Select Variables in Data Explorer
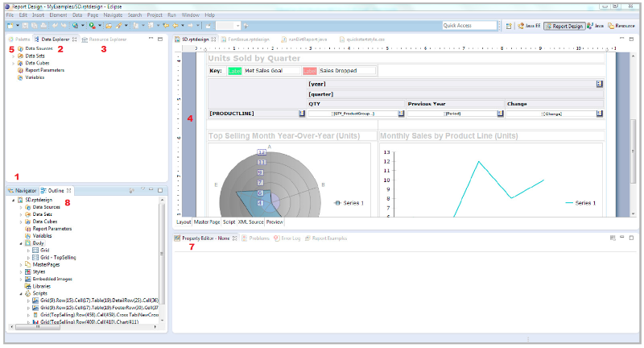This screenshot has width=644, height=348. tap(35, 77)
